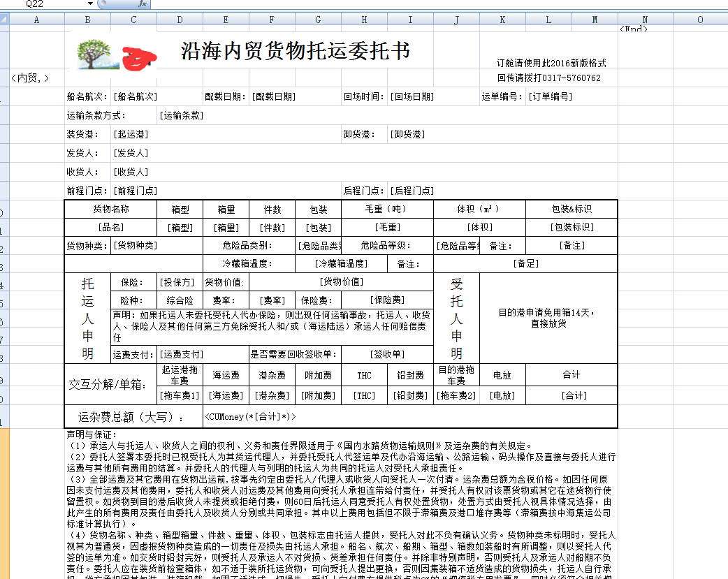Select the [箱量] placeholder cell
This screenshot has height=579, width=728.
click(226, 228)
